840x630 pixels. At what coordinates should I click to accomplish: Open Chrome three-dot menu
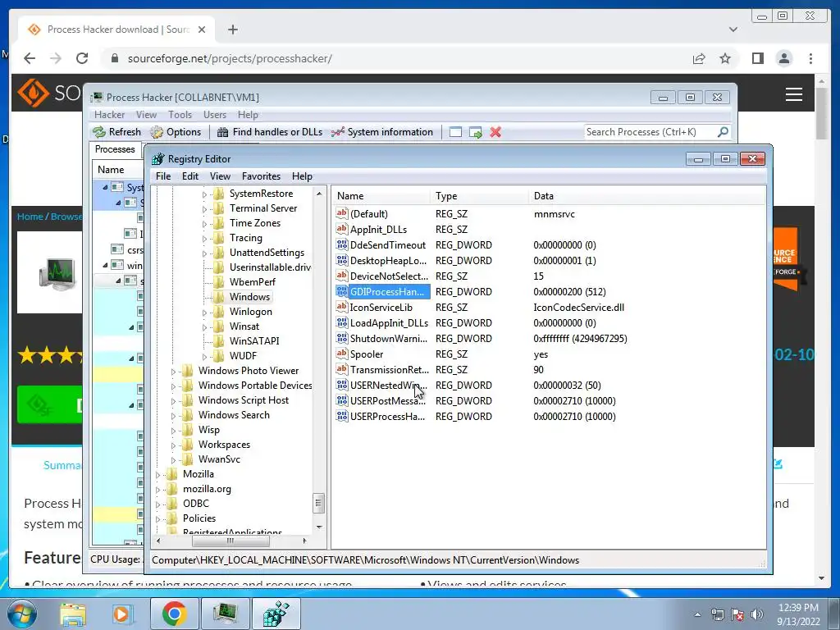pyautogui.click(x=810, y=58)
